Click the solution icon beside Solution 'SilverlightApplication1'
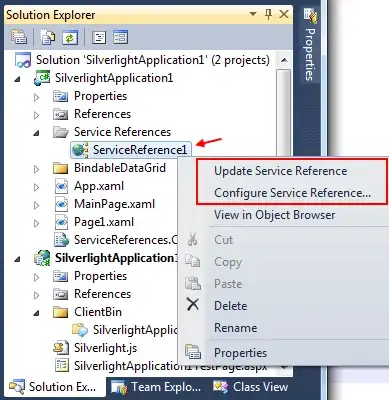Image resolution: width=389 pixels, height=400 pixels. click(23, 60)
